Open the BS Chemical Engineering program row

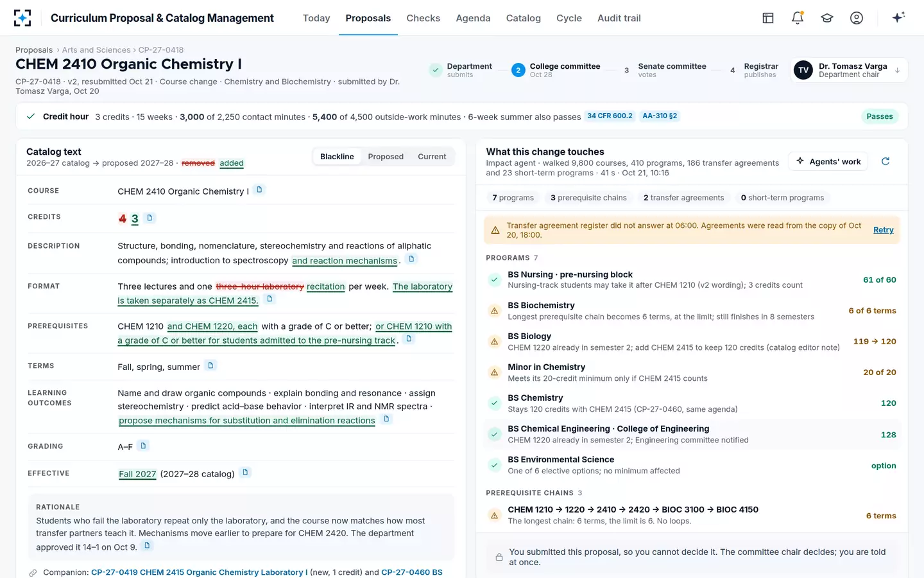tap(692, 434)
